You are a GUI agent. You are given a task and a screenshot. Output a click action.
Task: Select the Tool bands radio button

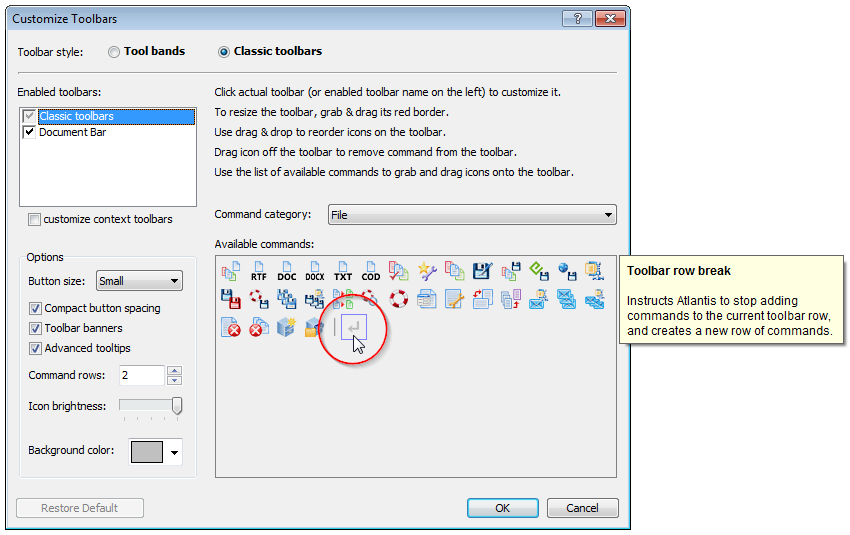point(113,52)
